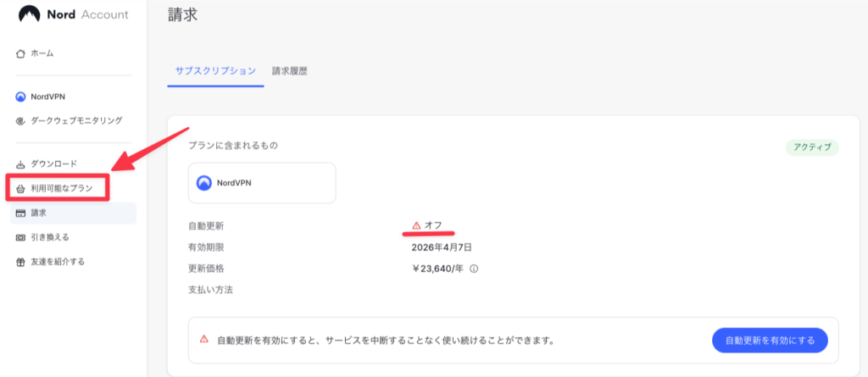Click the card icon beside 請求
Viewport: 868px width, 377px height.
20,213
